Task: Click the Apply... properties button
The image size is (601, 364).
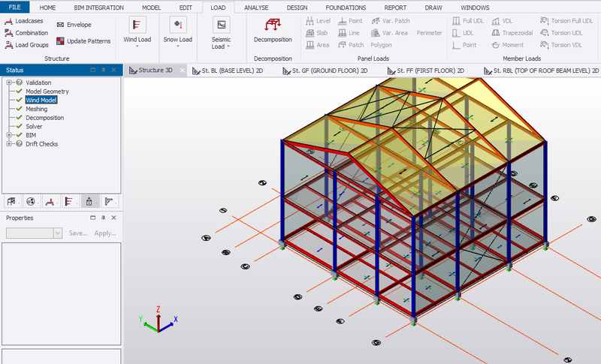Action: (x=105, y=233)
